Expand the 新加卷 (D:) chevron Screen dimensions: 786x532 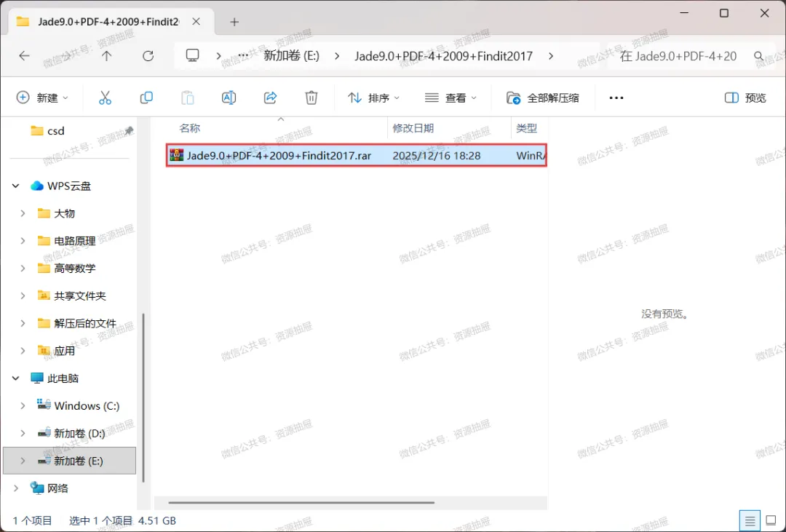point(23,433)
